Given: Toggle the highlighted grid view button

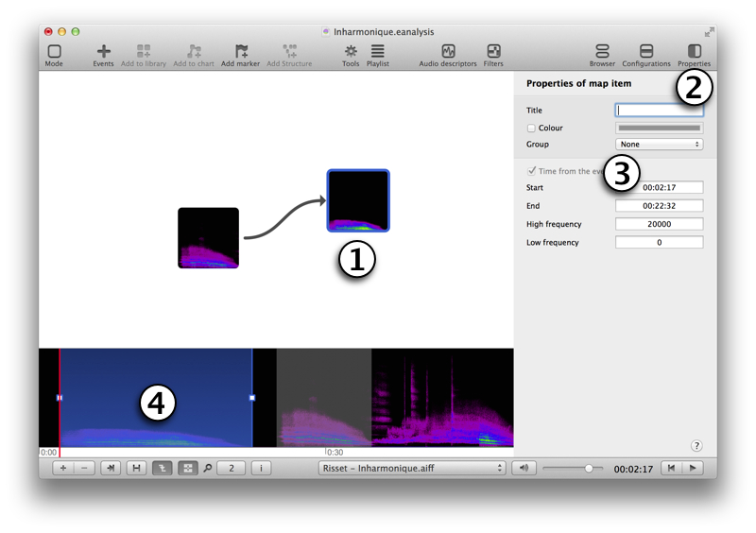Looking at the screenshot, I should point(187,468).
